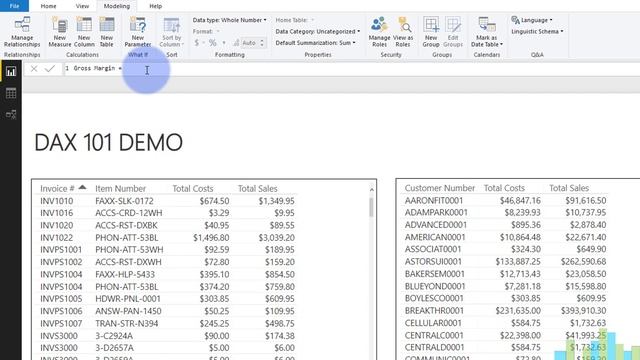Sort right table by Total Sales header
640x360 pixels.
point(569,188)
